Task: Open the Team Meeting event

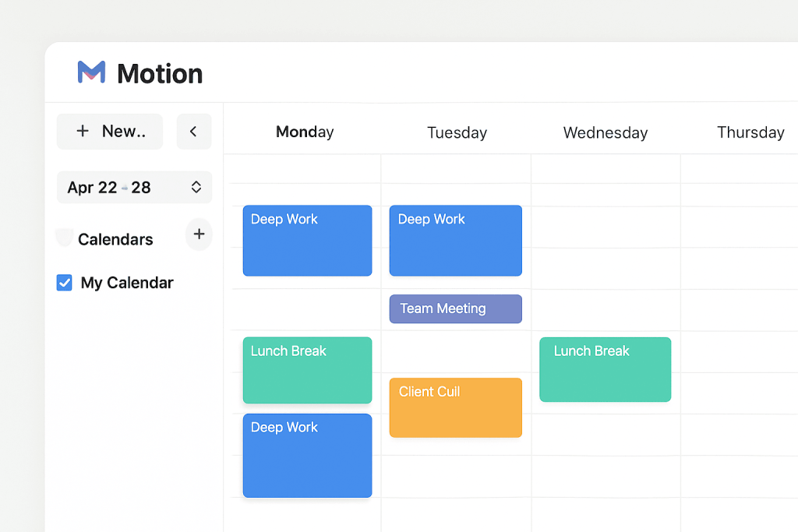Action: tap(455, 308)
